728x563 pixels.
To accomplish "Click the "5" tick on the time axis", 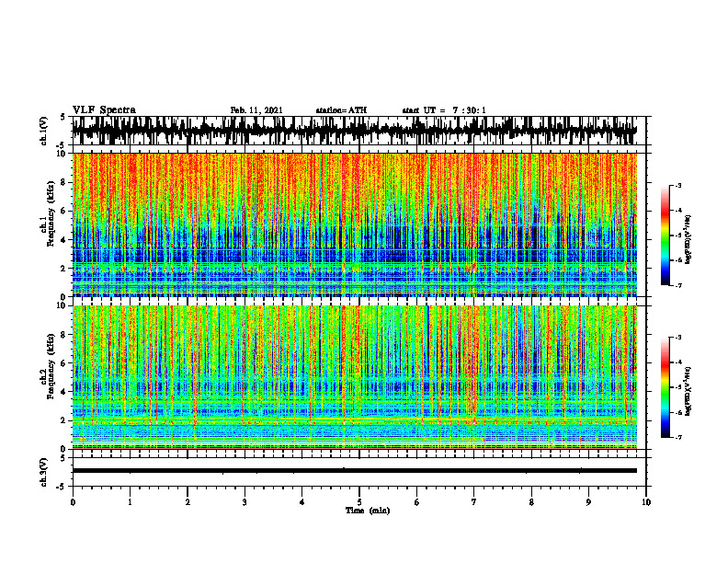I will point(359,502).
